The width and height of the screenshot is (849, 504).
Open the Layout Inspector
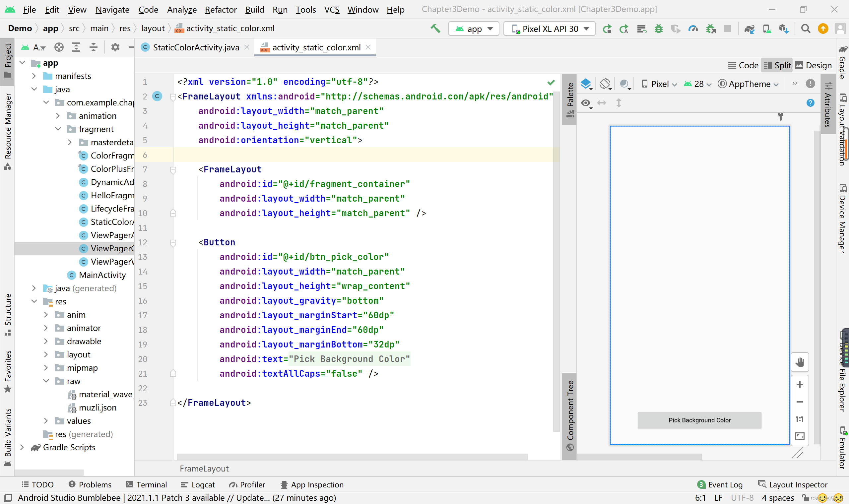(x=793, y=485)
